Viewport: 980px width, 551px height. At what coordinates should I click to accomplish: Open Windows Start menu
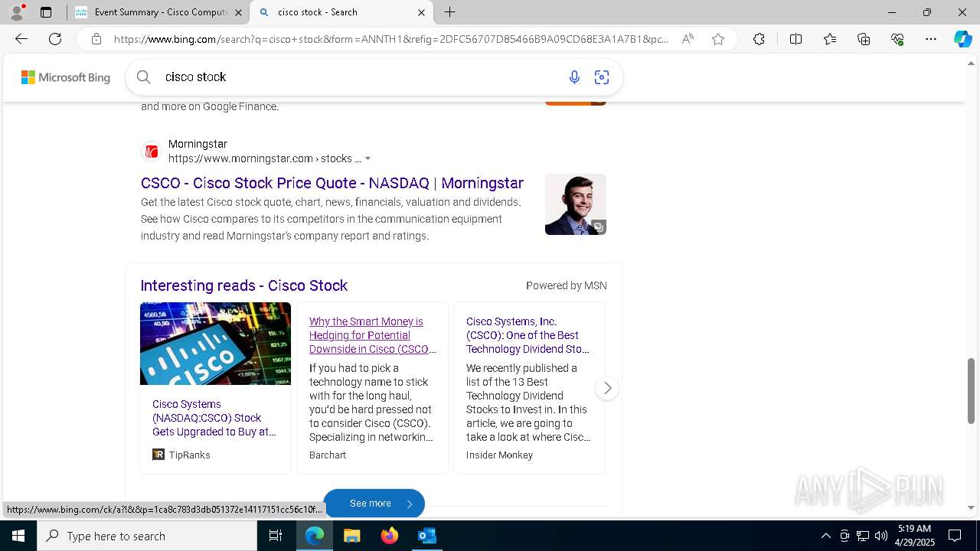(18, 536)
